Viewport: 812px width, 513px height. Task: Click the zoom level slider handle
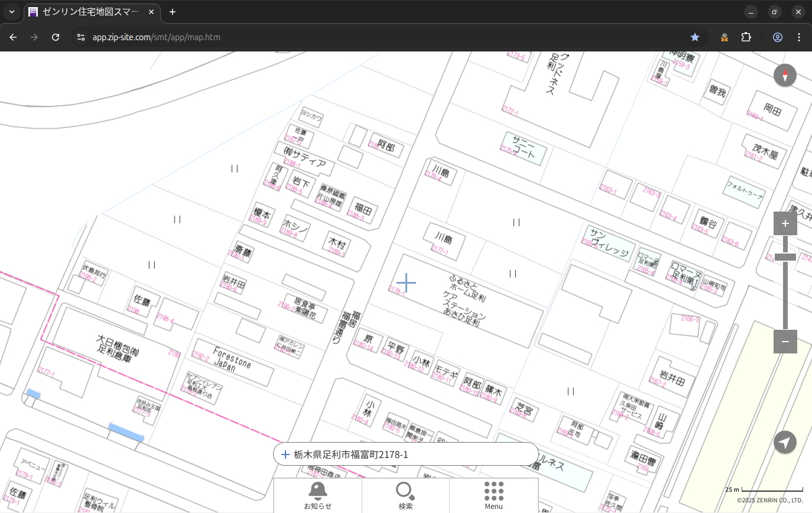click(x=785, y=257)
